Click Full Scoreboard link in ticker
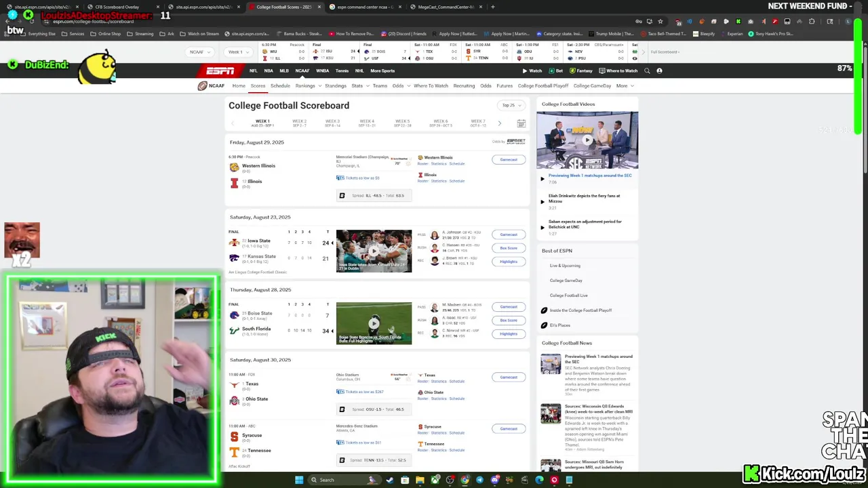868x488 pixels. pyautogui.click(x=665, y=52)
